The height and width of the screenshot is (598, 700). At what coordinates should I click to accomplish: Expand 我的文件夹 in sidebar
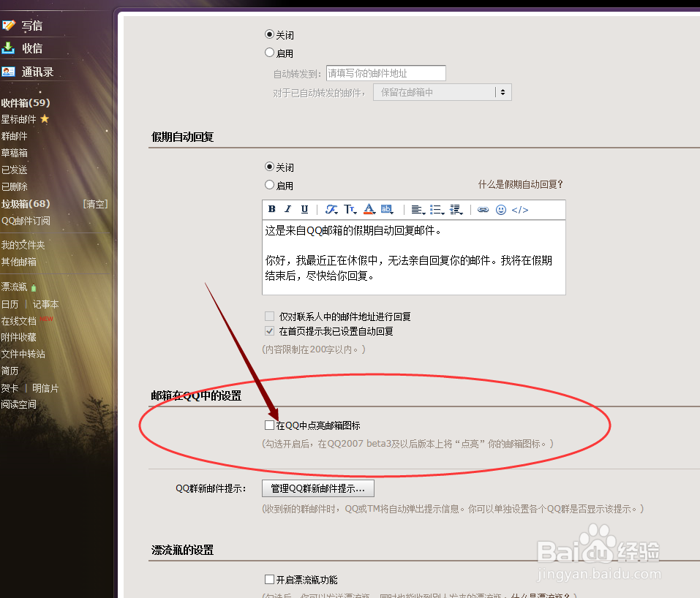pyautogui.click(x=23, y=245)
